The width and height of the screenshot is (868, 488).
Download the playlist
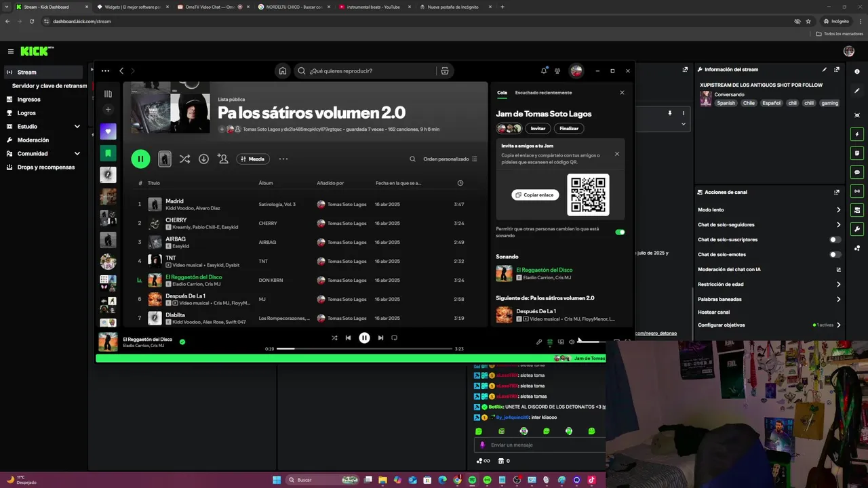[203, 159]
